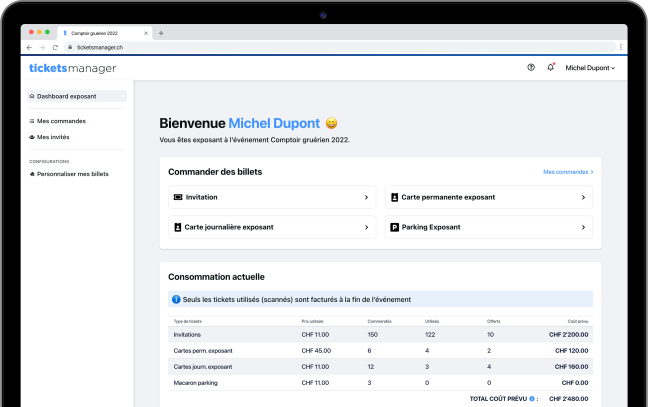Open Carte permanente exposant via its chevron
This screenshot has width=648, height=407.
[583, 198]
